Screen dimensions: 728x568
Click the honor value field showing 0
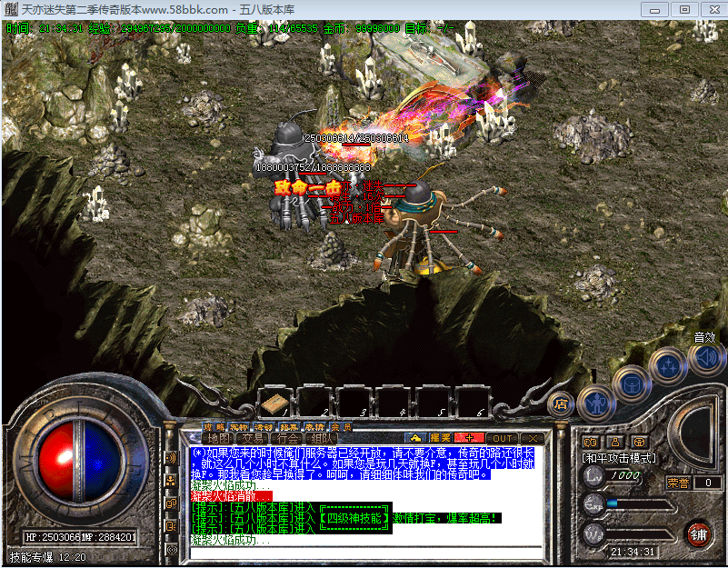[708, 483]
